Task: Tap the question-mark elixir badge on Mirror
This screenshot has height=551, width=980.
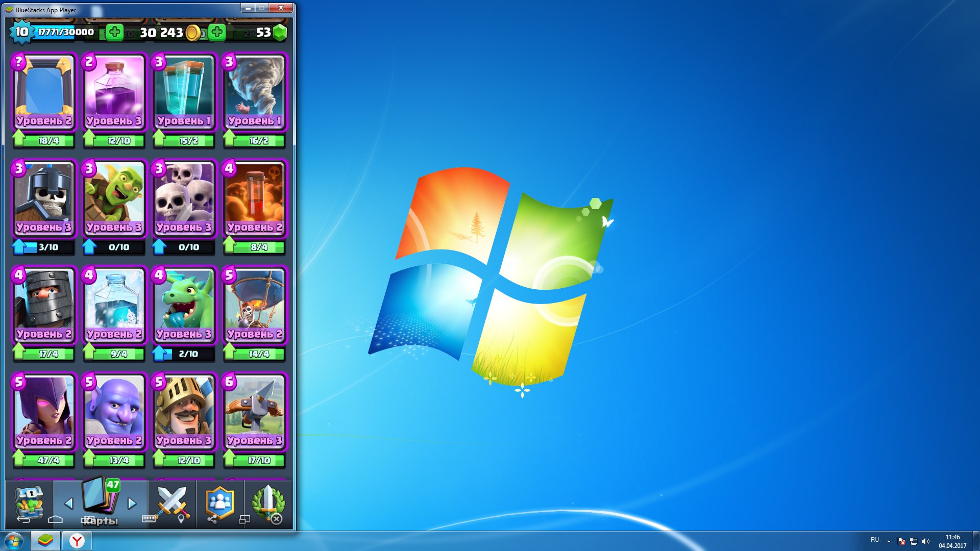Action: point(19,62)
